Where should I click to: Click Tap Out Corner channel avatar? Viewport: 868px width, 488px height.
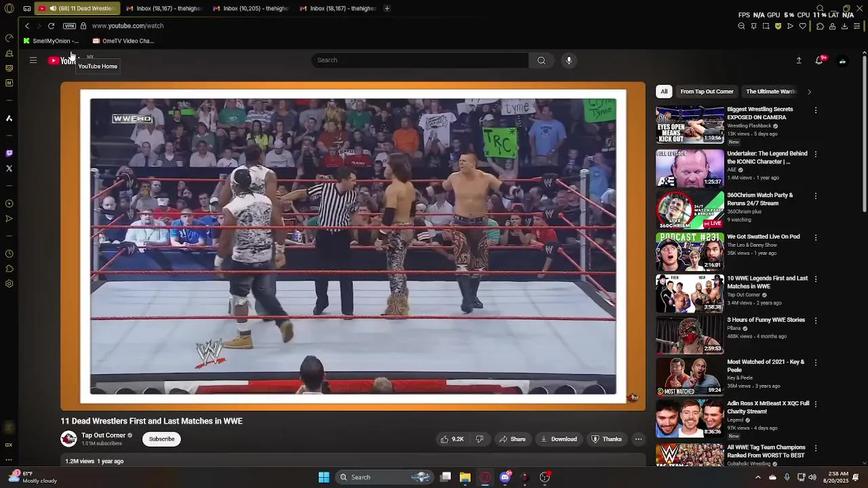(68, 439)
